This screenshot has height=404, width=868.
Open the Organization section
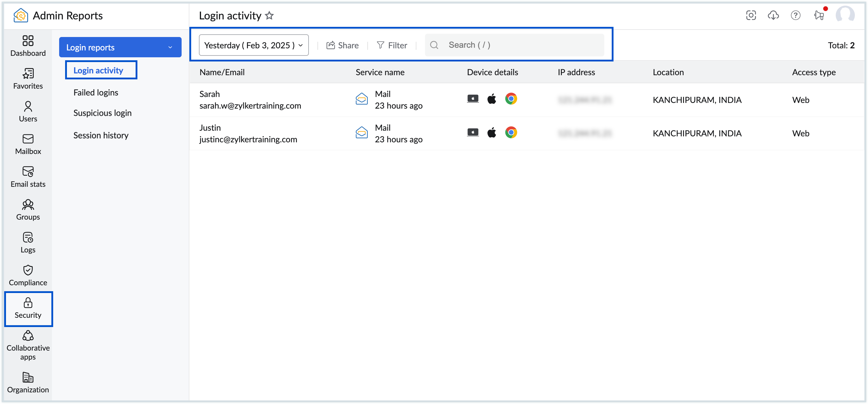click(28, 383)
